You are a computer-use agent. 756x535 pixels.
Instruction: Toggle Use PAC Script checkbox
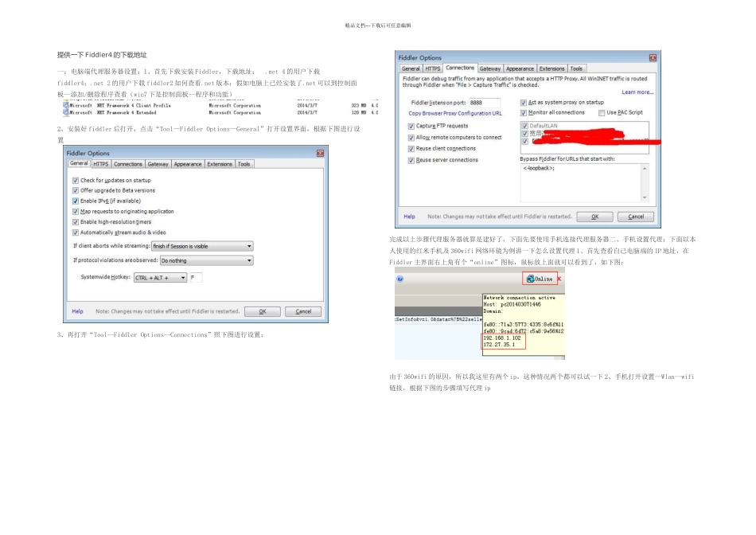pyautogui.click(x=602, y=113)
